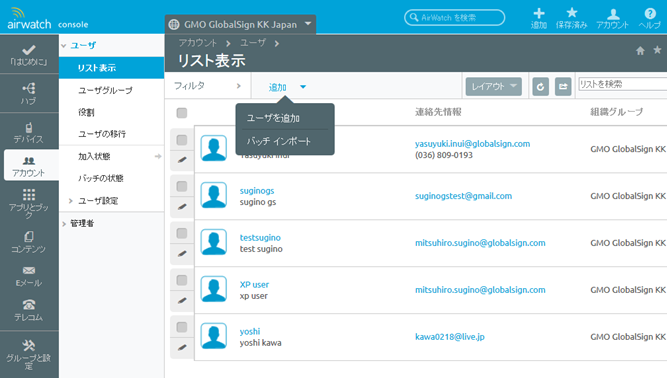Open the testsugino username link

[260, 238]
